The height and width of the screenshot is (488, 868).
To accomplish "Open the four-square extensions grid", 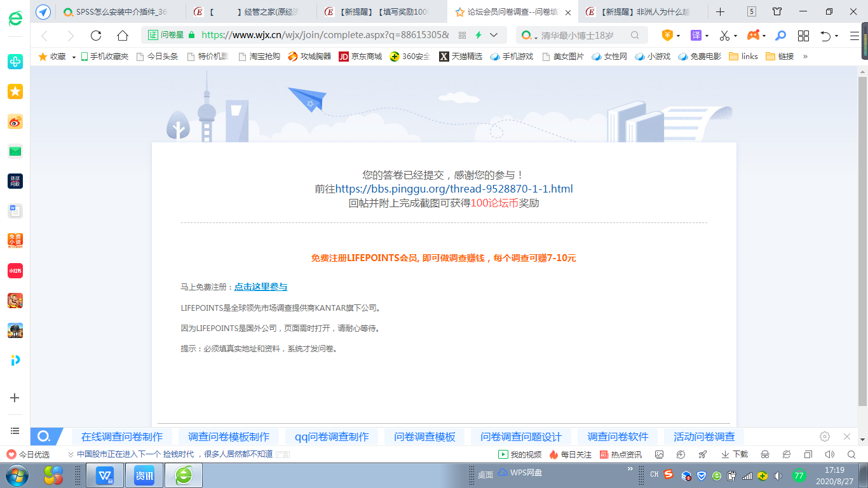I will click(x=803, y=36).
